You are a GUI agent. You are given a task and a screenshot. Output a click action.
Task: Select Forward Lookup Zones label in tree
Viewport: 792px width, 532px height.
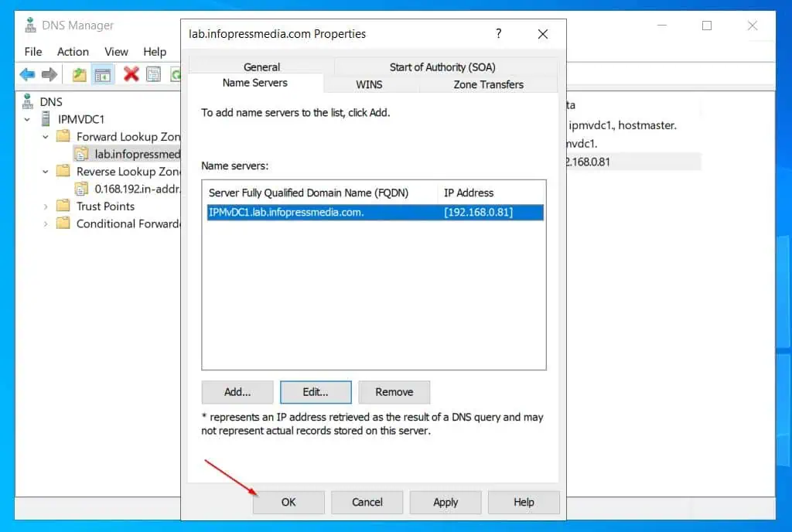click(128, 137)
